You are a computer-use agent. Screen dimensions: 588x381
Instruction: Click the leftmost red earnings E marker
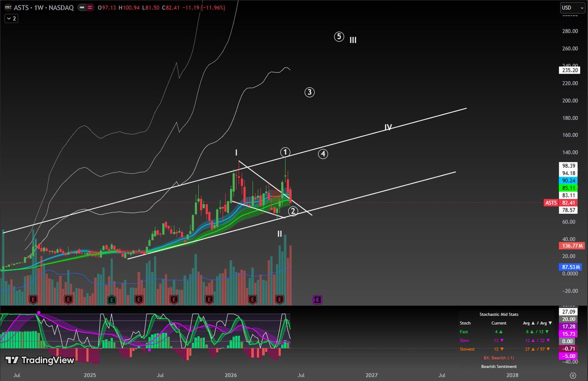click(33, 299)
